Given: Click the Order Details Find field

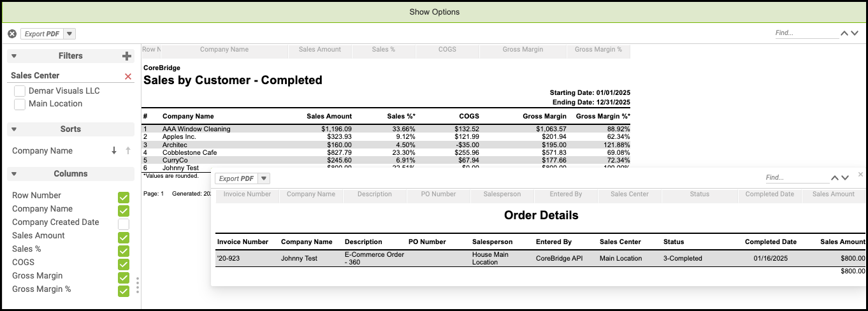Looking at the screenshot, I should pos(797,178).
